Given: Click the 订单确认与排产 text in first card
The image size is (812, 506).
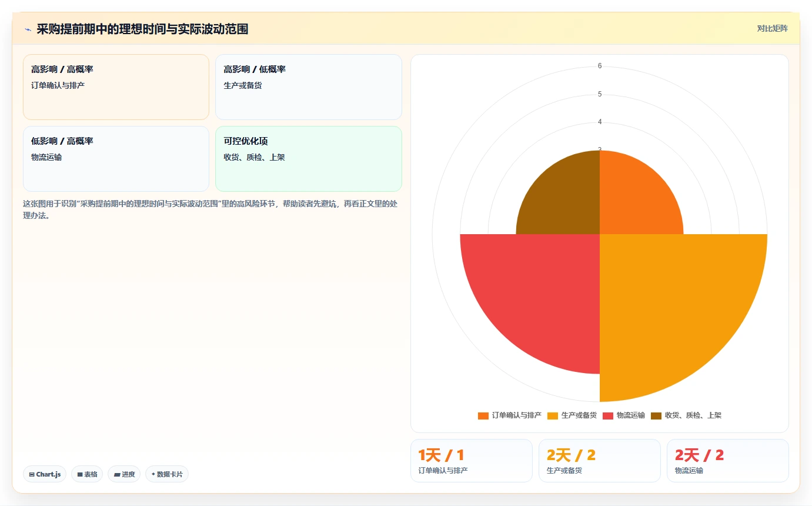Looking at the screenshot, I should pyautogui.click(x=58, y=85).
